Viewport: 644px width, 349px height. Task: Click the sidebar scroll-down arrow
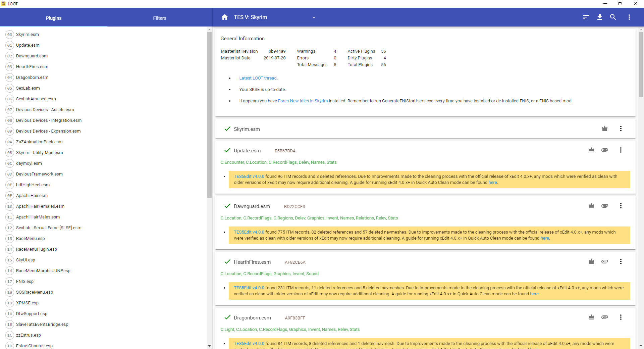[x=209, y=346]
